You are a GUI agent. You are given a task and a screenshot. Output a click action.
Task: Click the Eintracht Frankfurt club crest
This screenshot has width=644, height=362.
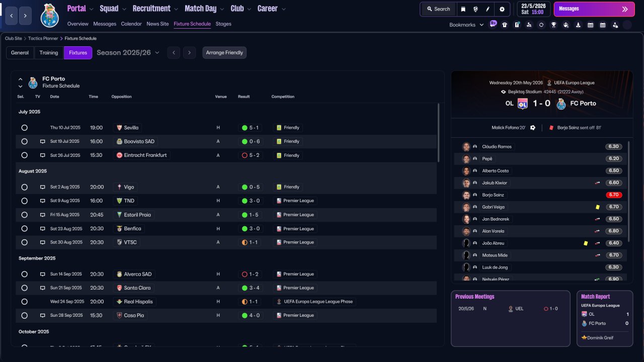pos(119,155)
